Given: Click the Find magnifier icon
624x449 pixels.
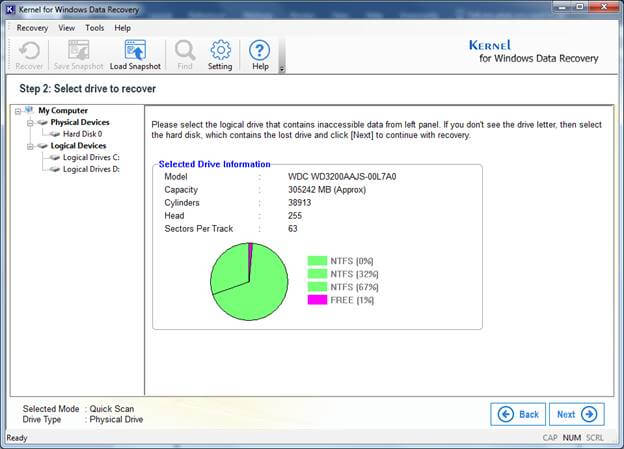Looking at the screenshot, I should click(x=185, y=50).
